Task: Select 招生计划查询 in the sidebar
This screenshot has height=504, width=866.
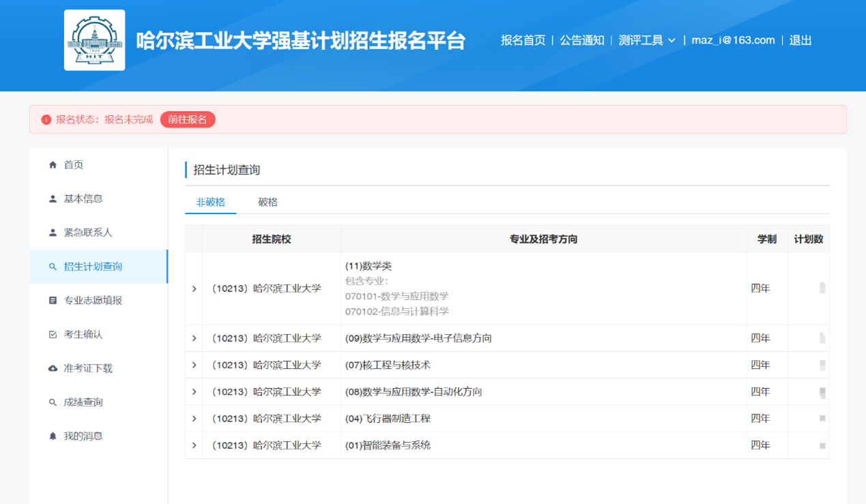Action: click(98, 267)
